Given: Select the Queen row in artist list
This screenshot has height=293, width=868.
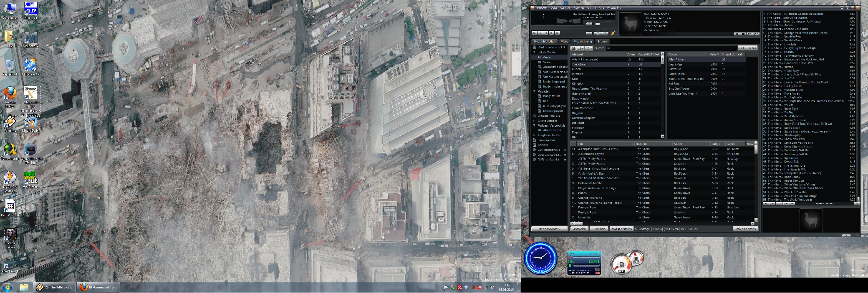Looking at the screenshot, I should 616,69.
